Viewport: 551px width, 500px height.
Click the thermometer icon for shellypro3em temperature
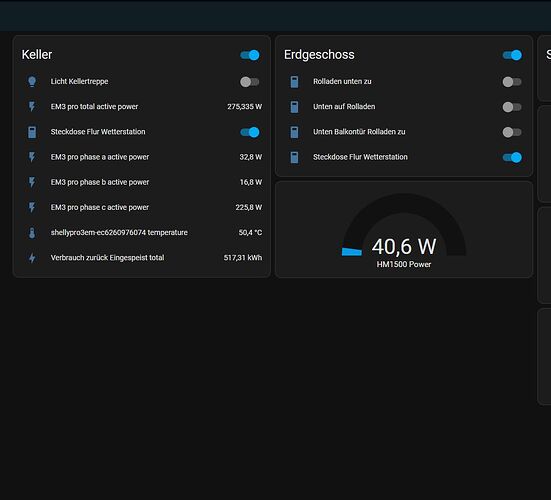click(32, 233)
